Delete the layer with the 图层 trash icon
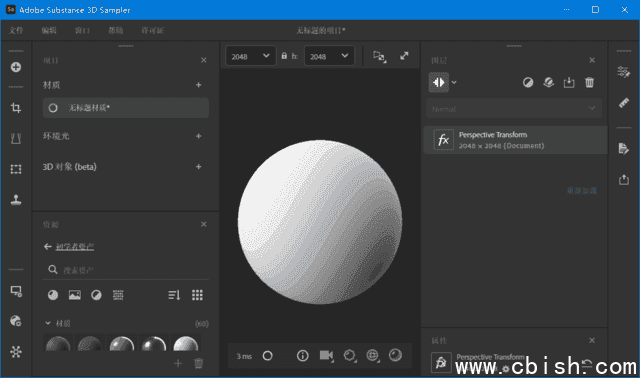The image size is (640, 378). point(589,83)
